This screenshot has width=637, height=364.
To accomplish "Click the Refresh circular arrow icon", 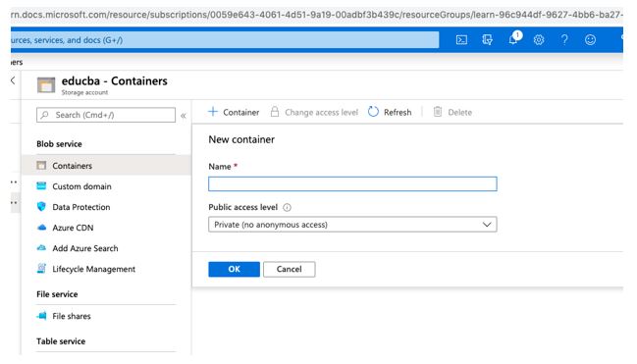I will point(373,112).
